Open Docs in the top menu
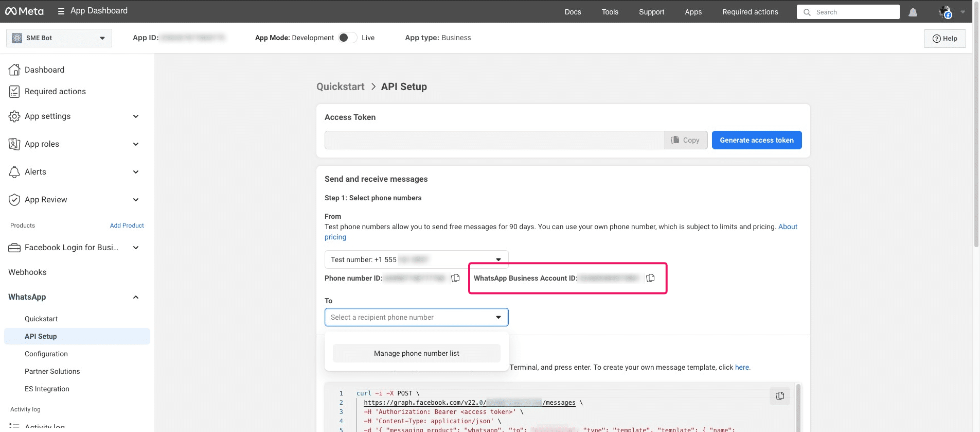The height and width of the screenshot is (432, 980). pyautogui.click(x=573, y=12)
